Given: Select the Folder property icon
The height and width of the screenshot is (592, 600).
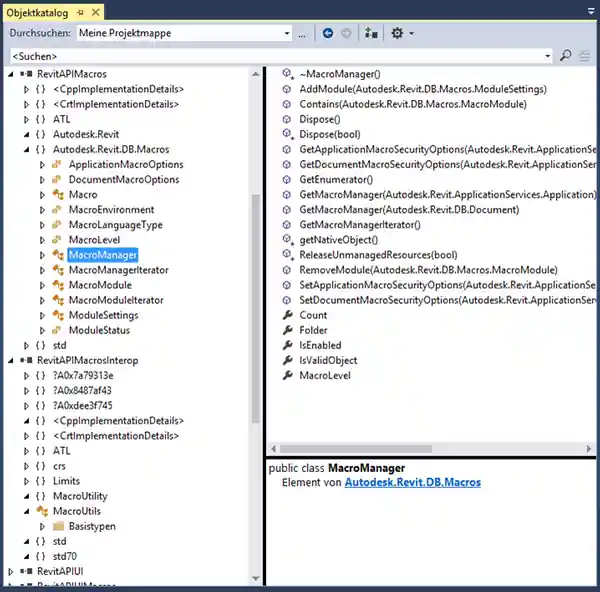Looking at the screenshot, I should (x=288, y=330).
